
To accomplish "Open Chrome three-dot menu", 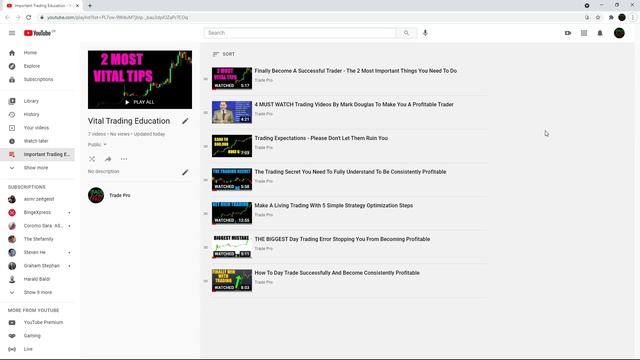I will (633, 18).
